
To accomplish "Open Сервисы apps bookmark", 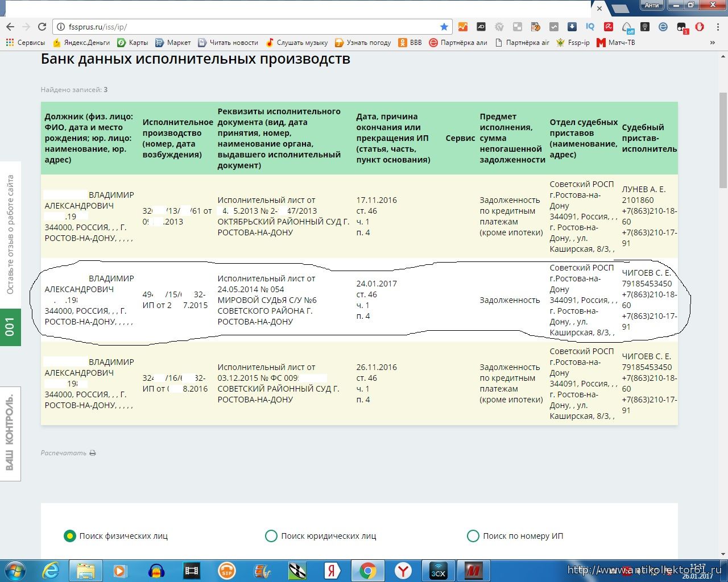I will (x=25, y=43).
